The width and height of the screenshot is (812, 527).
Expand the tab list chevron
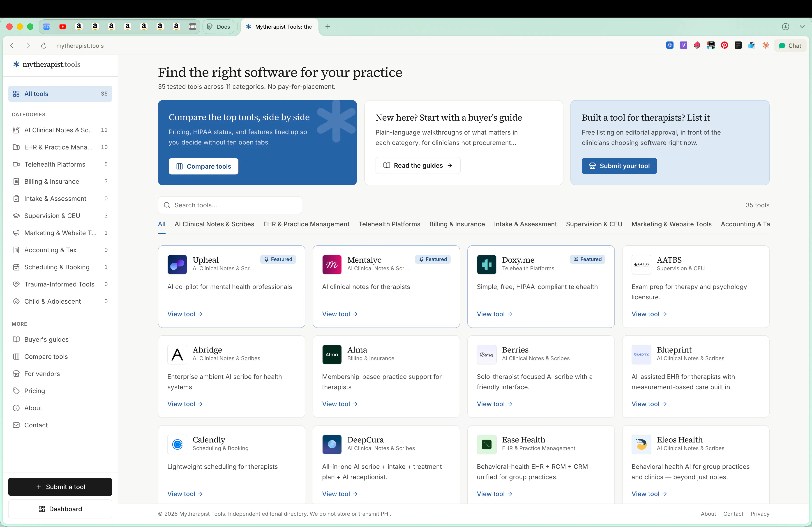coord(802,27)
